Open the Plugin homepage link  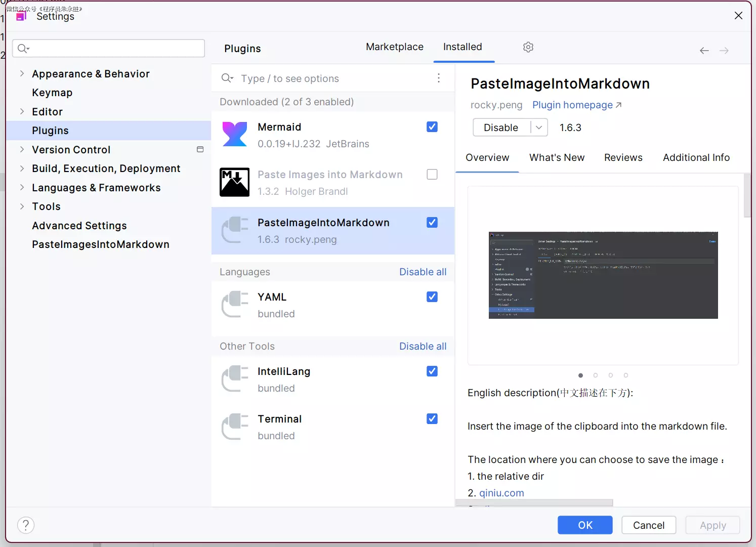click(576, 105)
